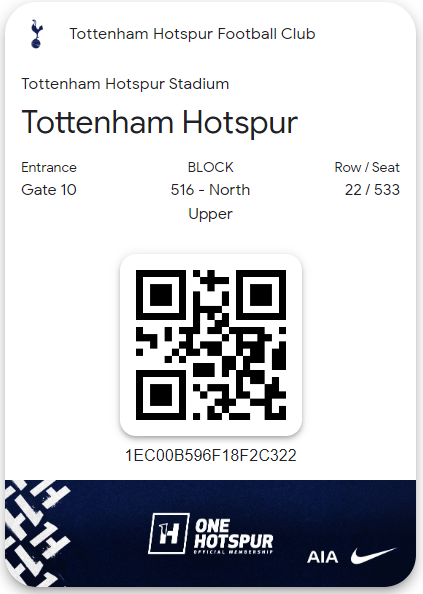Click the Official Membership tagline text
423x594 pixels.
tap(233, 552)
